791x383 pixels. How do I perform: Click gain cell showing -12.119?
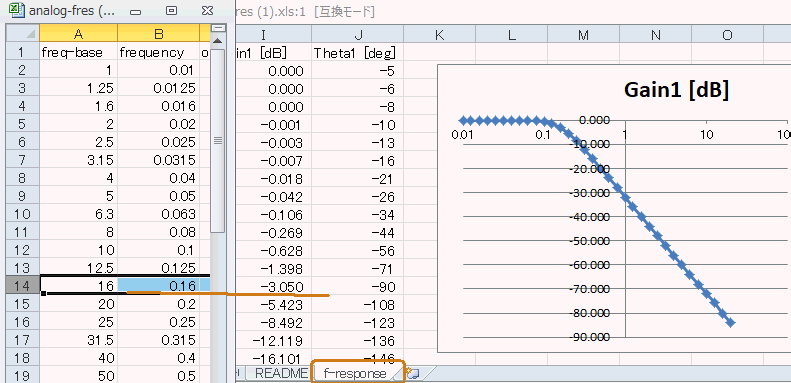(272, 341)
